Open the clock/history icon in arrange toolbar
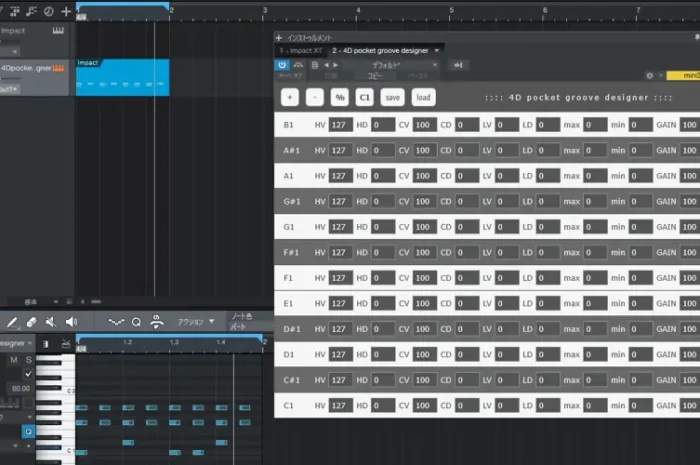 (49, 12)
